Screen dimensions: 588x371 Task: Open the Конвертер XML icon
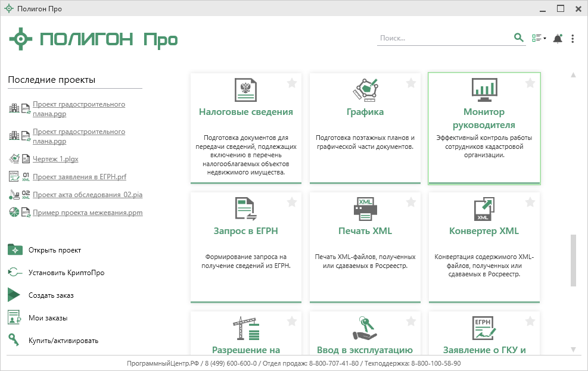tap(484, 210)
